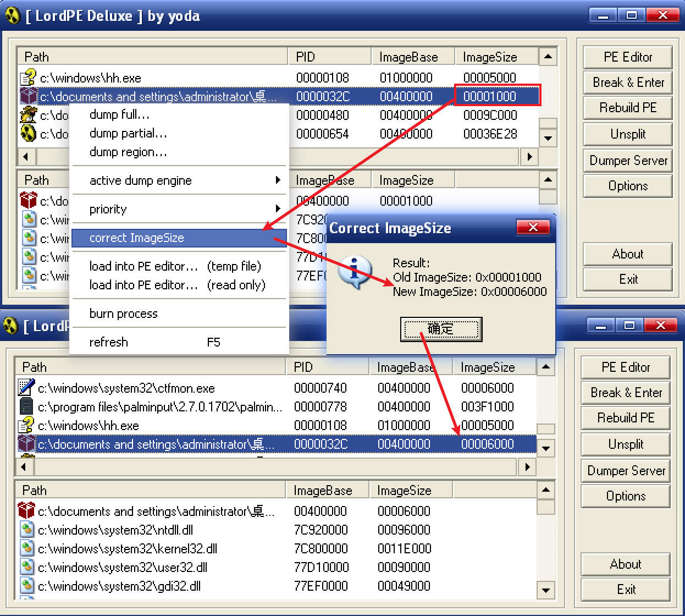Click the ctfmon.exe pen icon
Screen dimensions: 685x616
point(26,388)
